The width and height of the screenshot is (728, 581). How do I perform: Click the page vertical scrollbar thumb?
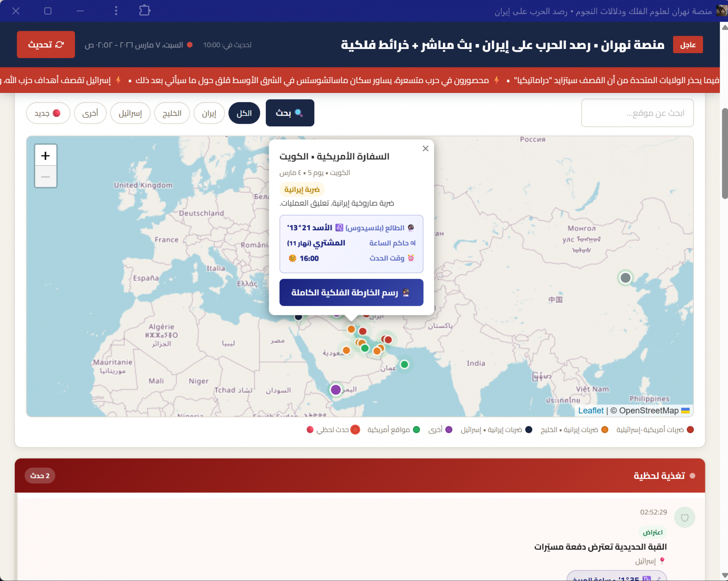point(725,153)
